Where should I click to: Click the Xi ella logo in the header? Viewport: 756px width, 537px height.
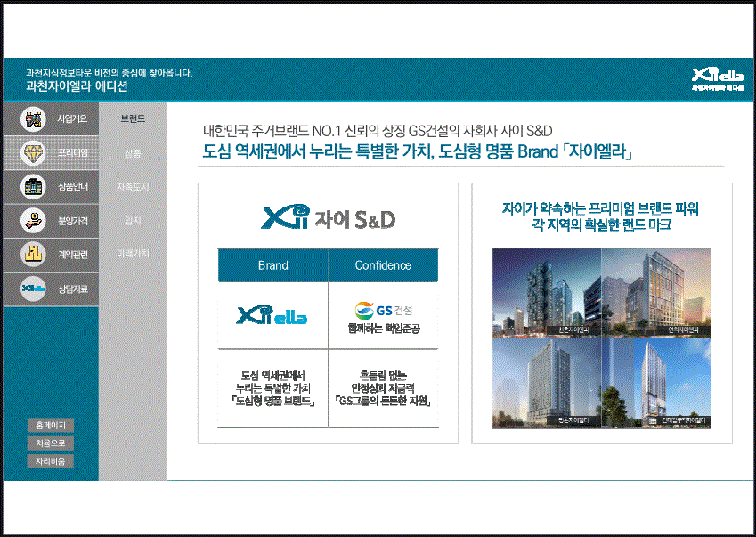pyautogui.click(x=718, y=78)
